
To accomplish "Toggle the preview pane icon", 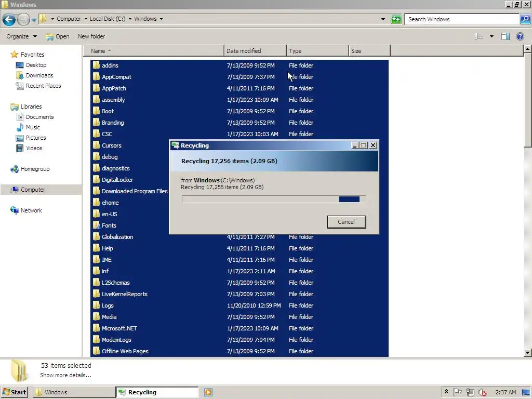I will pyautogui.click(x=506, y=36).
